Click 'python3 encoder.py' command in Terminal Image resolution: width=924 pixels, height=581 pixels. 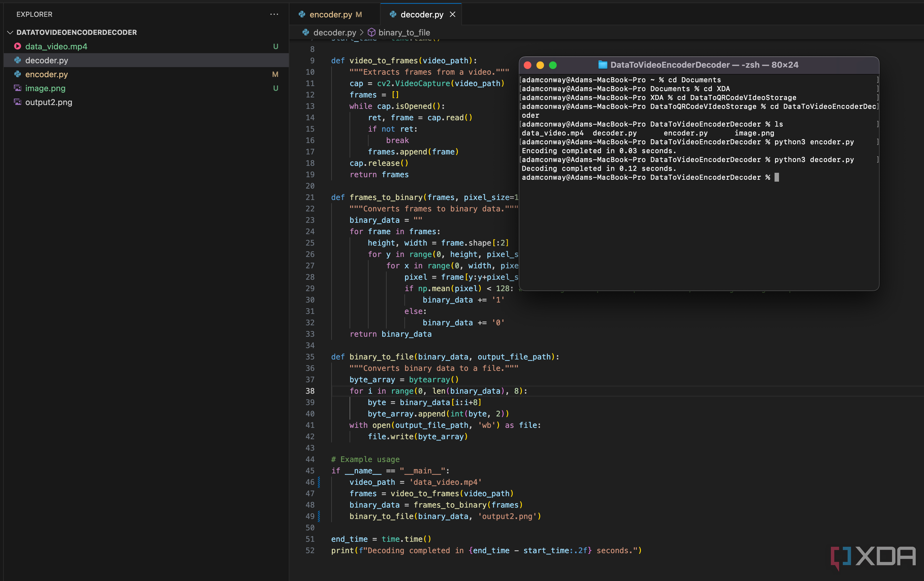coord(814,142)
